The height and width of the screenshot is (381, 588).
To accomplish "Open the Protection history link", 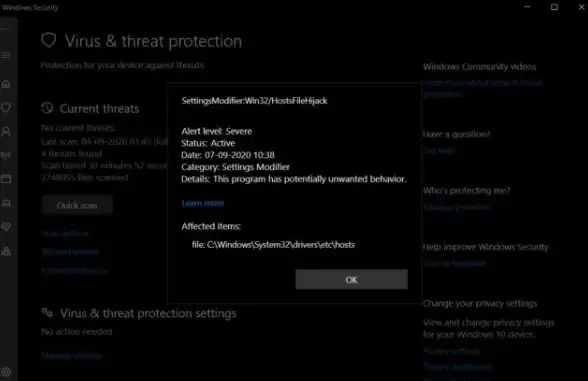I will (x=75, y=270).
